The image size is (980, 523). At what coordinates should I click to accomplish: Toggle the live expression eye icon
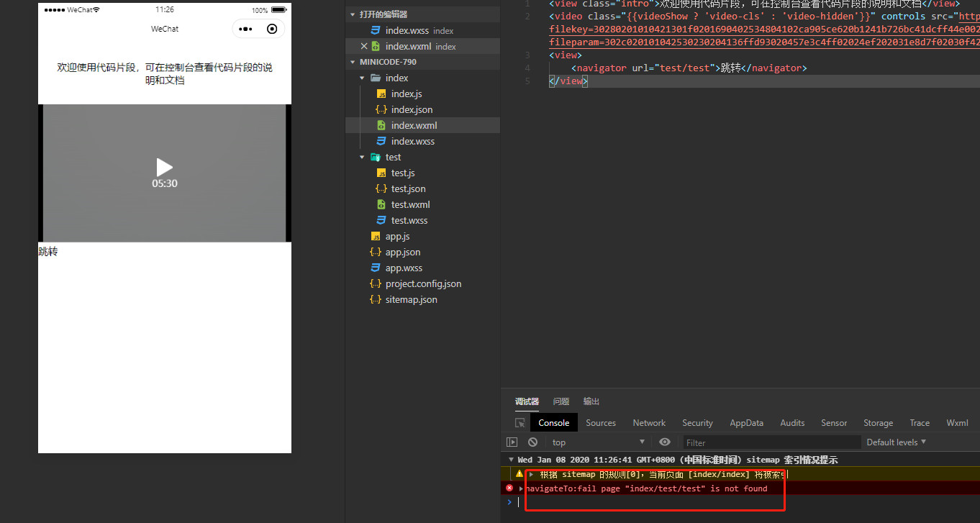pos(665,442)
